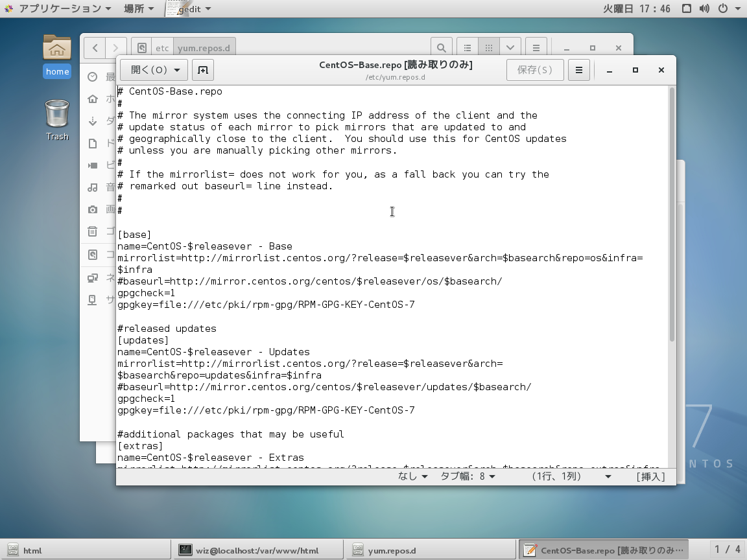Click 'name=CentOS-$releasever - Extras' line
The image size is (747, 560).
pos(211,458)
